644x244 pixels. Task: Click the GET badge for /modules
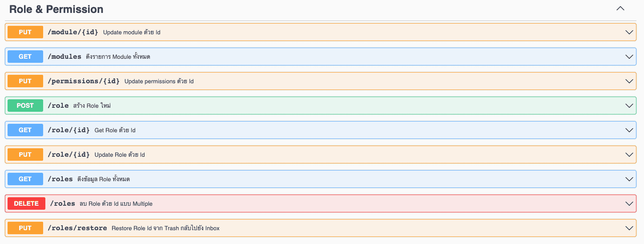(x=25, y=57)
